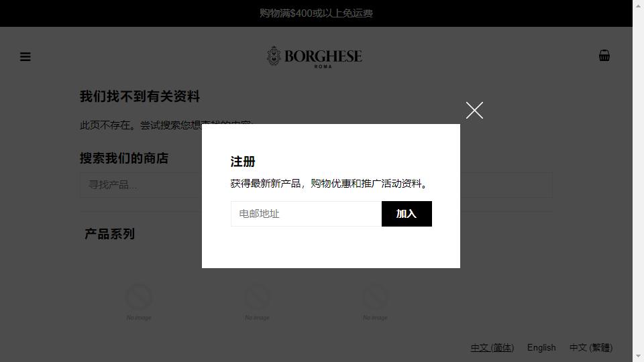Viewport: 644px width, 362px height.
Task: Click the vertical scrollbar track
Action: [x=638, y=180]
